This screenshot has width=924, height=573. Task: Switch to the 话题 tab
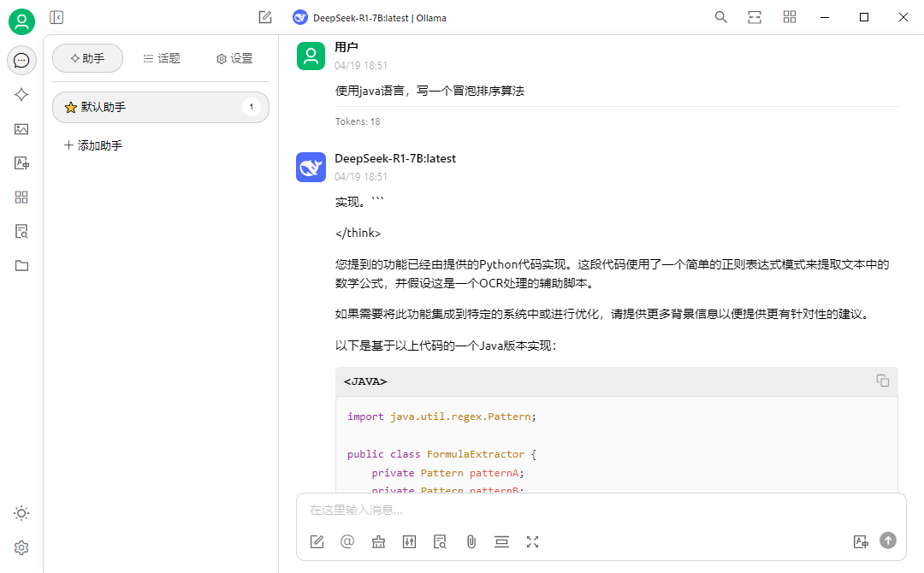[x=162, y=58]
